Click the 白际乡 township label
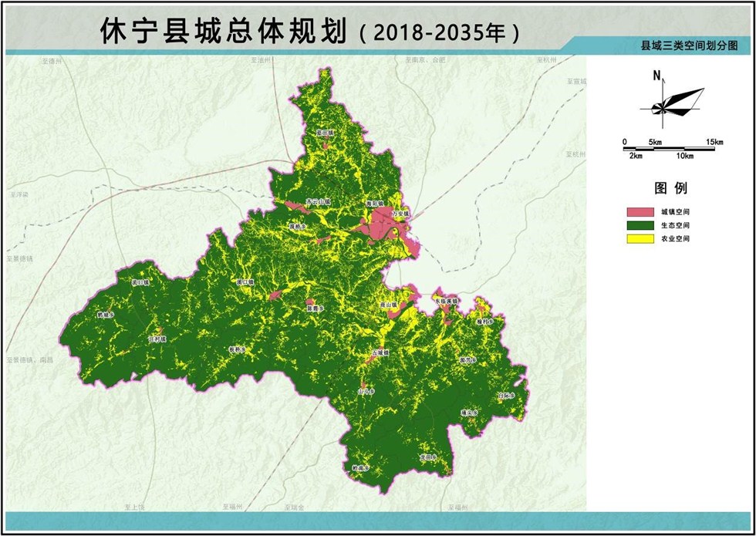The width and height of the screenshot is (756, 536). coord(507,395)
